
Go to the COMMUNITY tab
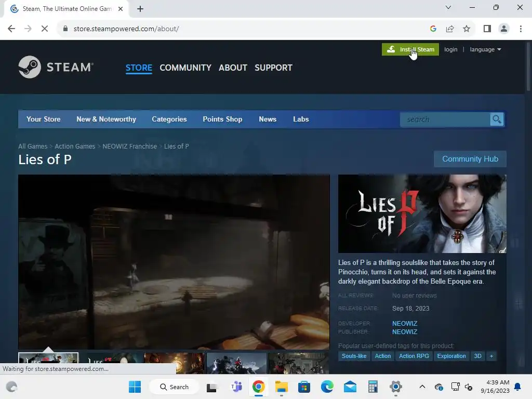coord(185,68)
